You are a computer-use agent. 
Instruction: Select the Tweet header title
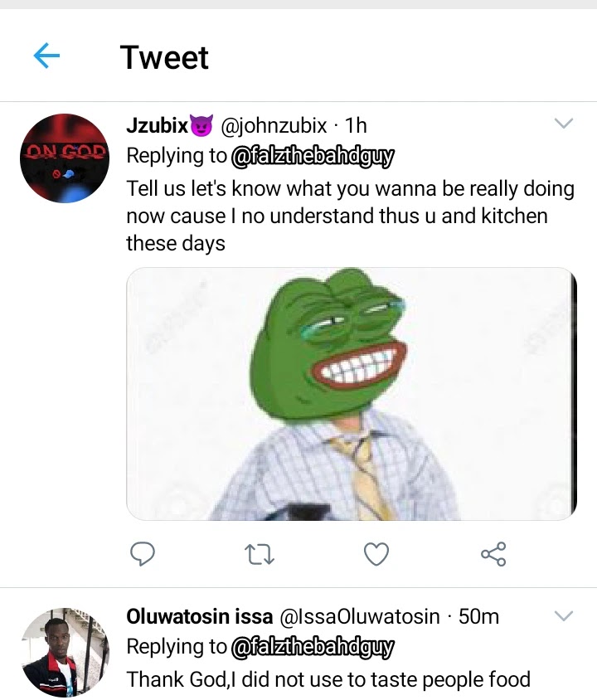tap(164, 57)
